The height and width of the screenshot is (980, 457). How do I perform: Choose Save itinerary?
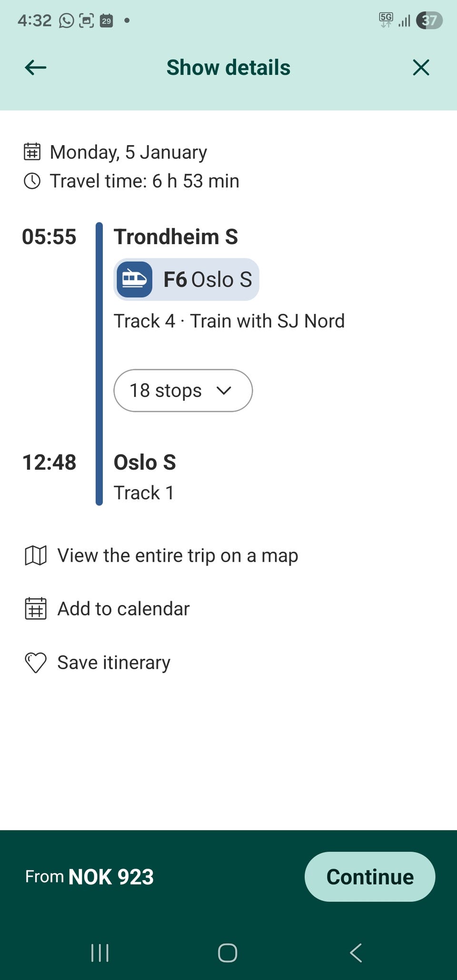tap(114, 663)
